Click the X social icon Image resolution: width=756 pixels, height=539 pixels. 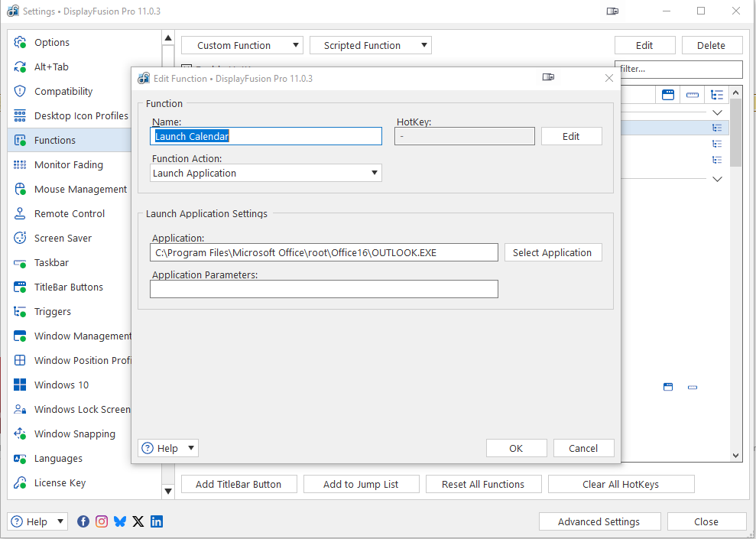(138, 521)
